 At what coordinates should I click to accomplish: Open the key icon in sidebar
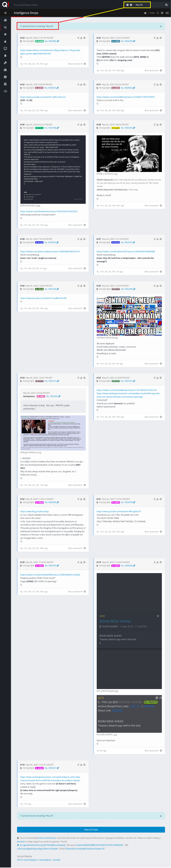pyautogui.click(x=5, y=63)
